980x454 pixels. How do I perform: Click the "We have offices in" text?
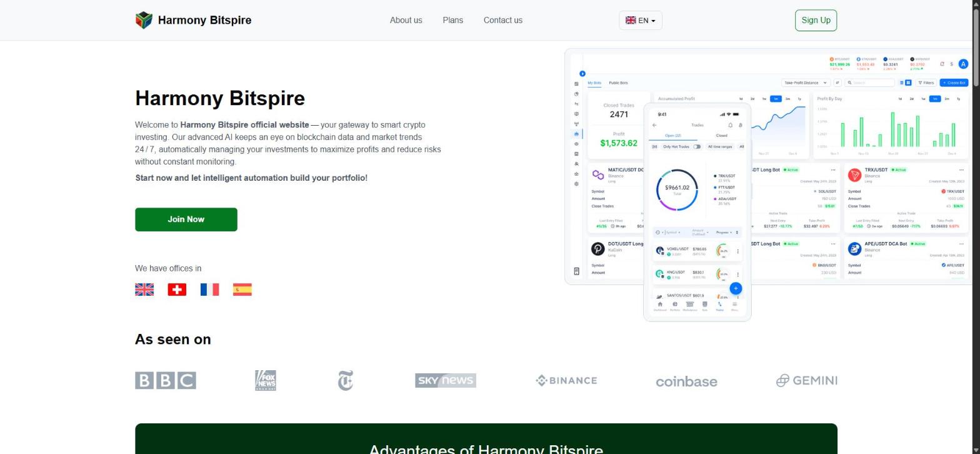pyautogui.click(x=168, y=268)
